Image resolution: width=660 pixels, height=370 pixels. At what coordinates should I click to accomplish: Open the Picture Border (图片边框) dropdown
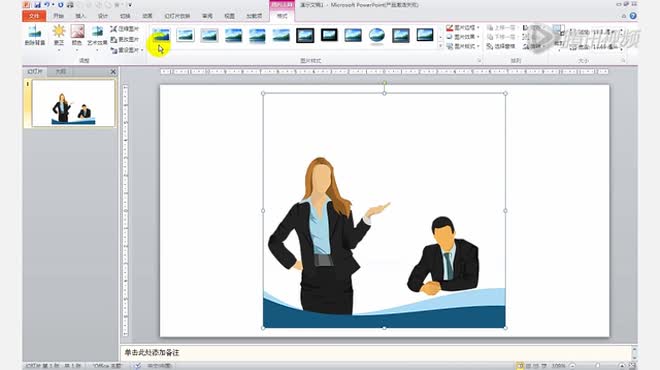pos(463,28)
